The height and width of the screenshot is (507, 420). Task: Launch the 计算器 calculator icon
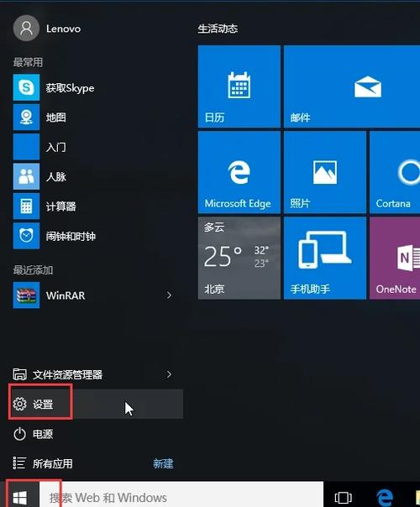(26, 206)
